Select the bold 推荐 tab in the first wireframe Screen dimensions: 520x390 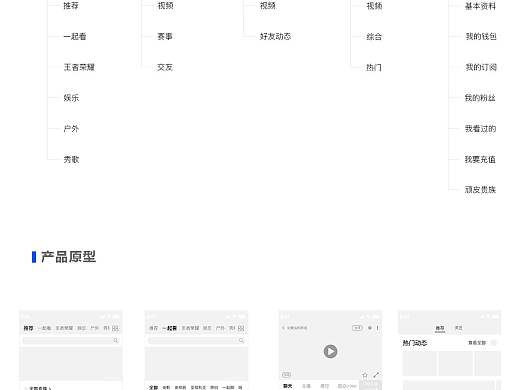[28, 328]
